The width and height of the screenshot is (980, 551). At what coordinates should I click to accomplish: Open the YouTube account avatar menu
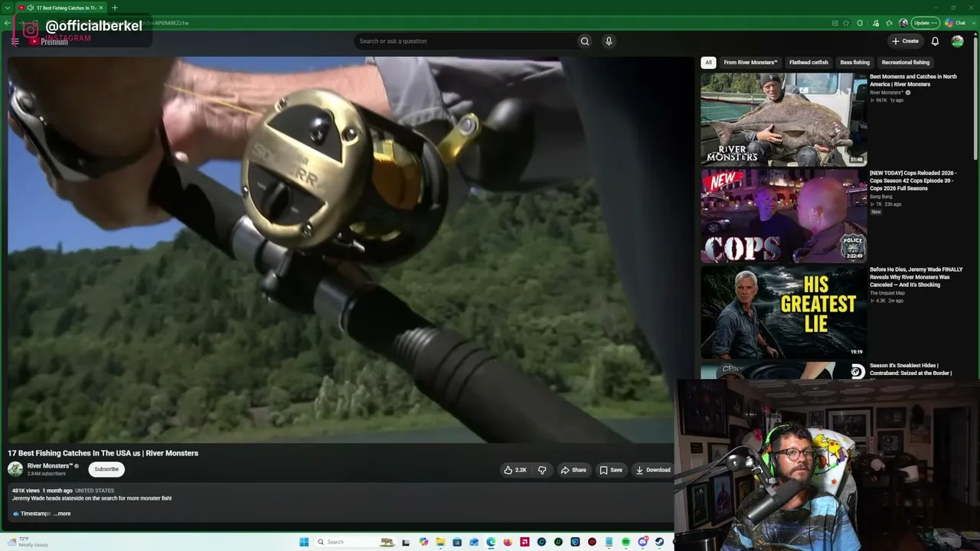point(957,41)
